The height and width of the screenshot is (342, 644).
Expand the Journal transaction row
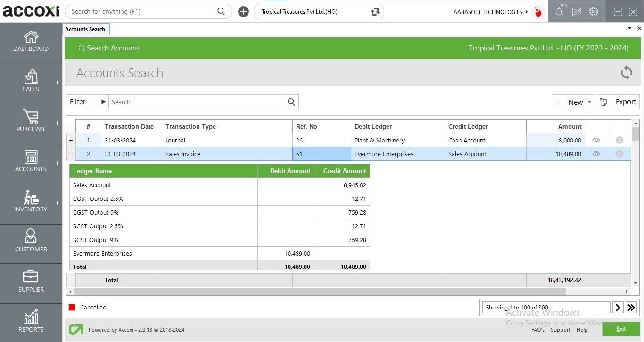point(71,140)
